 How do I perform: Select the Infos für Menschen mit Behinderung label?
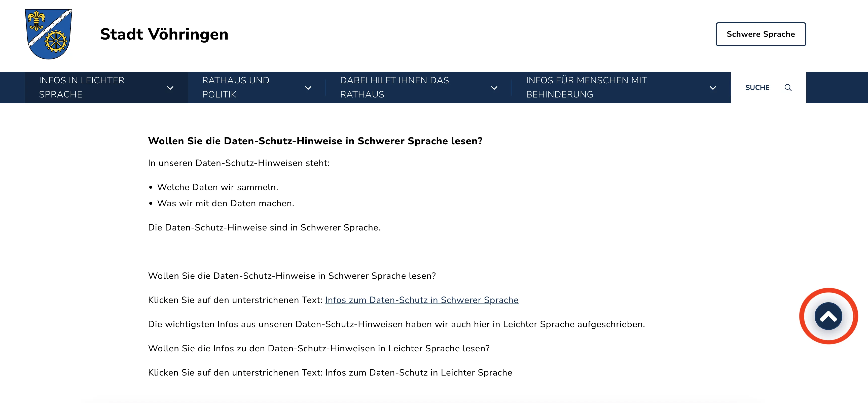tap(586, 87)
